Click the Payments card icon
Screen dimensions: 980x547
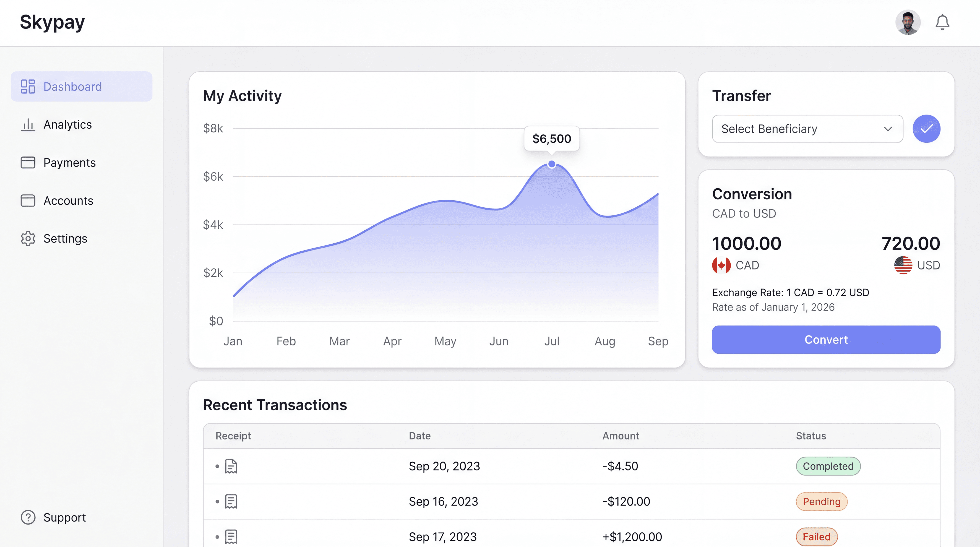[x=28, y=162]
